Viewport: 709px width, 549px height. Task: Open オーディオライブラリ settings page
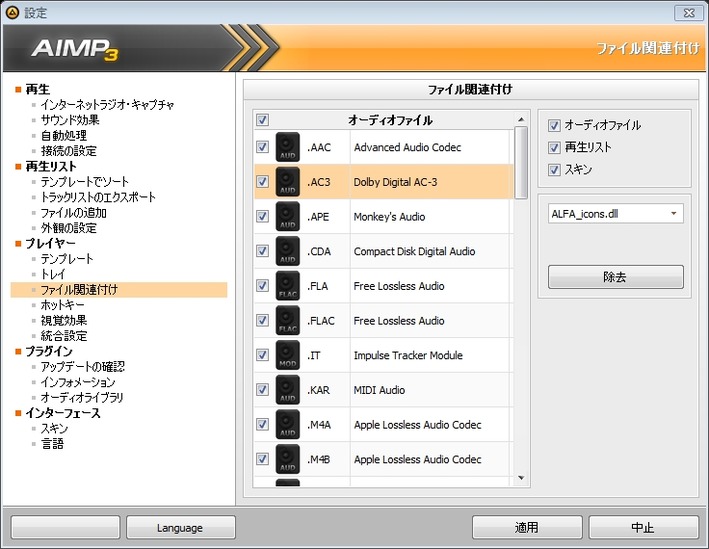(82, 398)
